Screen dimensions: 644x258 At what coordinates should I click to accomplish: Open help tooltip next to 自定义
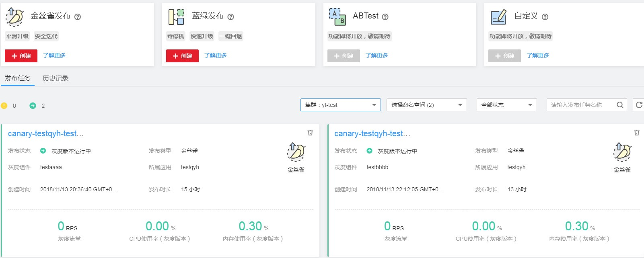coord(545,17)
